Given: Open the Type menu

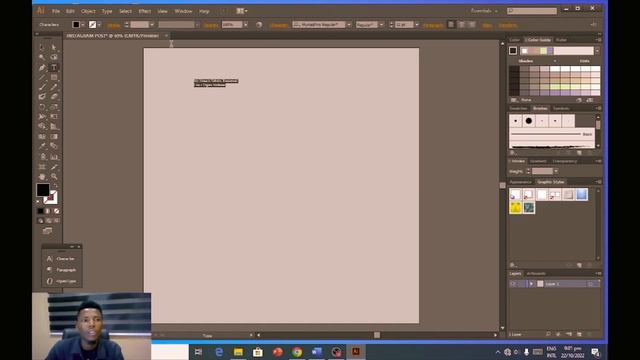Looking at the screenshot, I should tap(107, 11).
